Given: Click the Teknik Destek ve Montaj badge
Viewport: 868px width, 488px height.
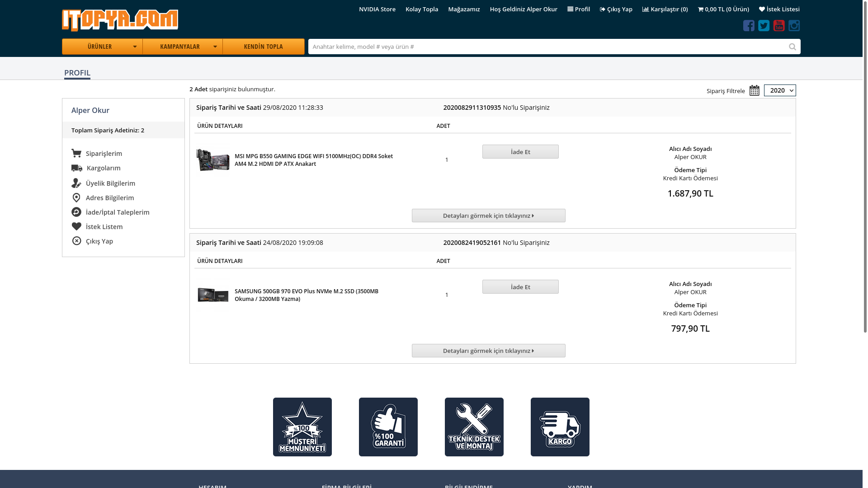Looking at the screenshot, I should pos(474,427).
